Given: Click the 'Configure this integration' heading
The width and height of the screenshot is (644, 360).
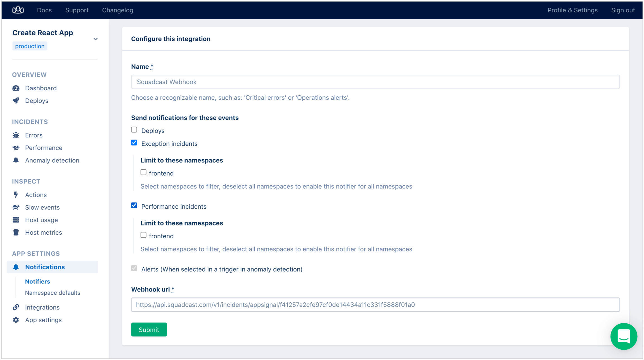Looking at the screenshot, I should [x=171, y=39].
